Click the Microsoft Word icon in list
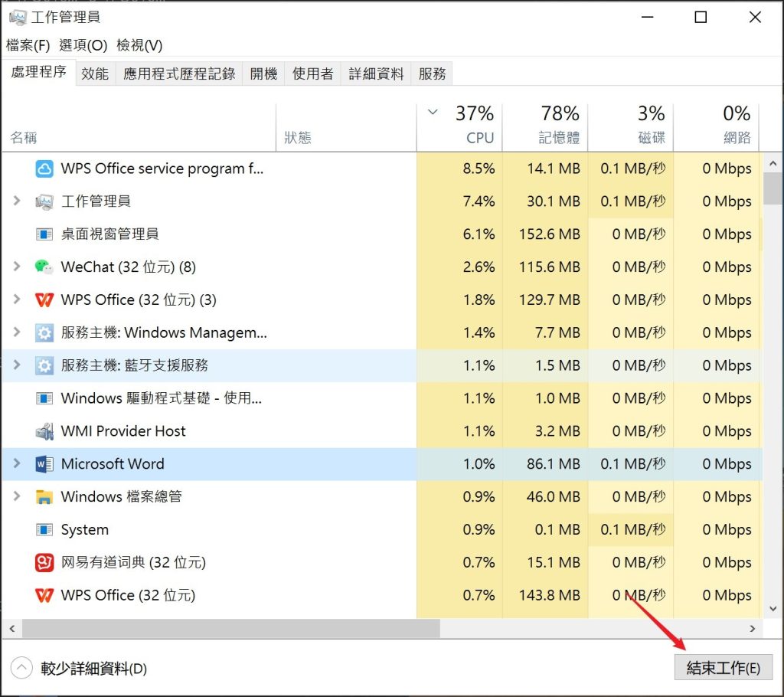The width and height of the screenshot is (784, 697). (44, 464)
